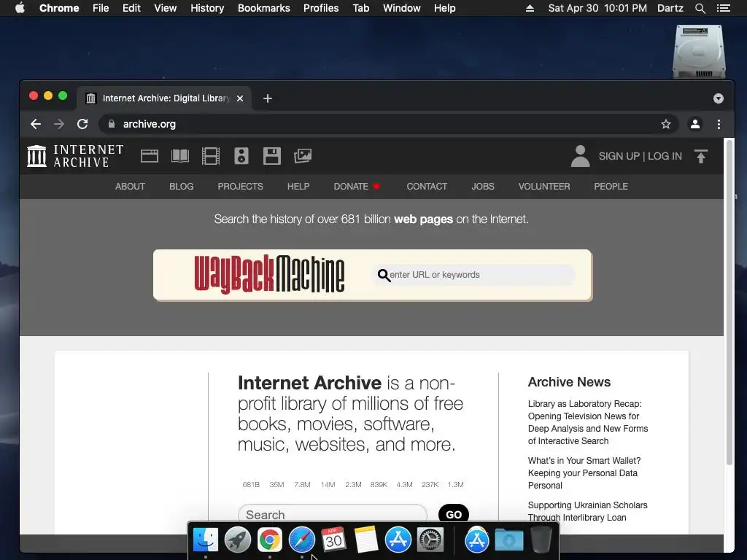This screenshot has width=747, height=560.
Task: Select the Internet Archive: Digital Library tab
Action: click(164, 98)
